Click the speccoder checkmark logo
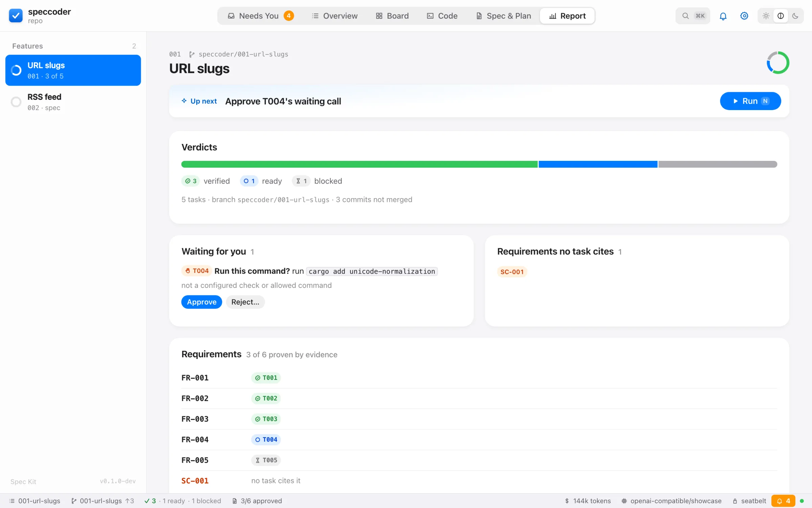 pos(16,16)
